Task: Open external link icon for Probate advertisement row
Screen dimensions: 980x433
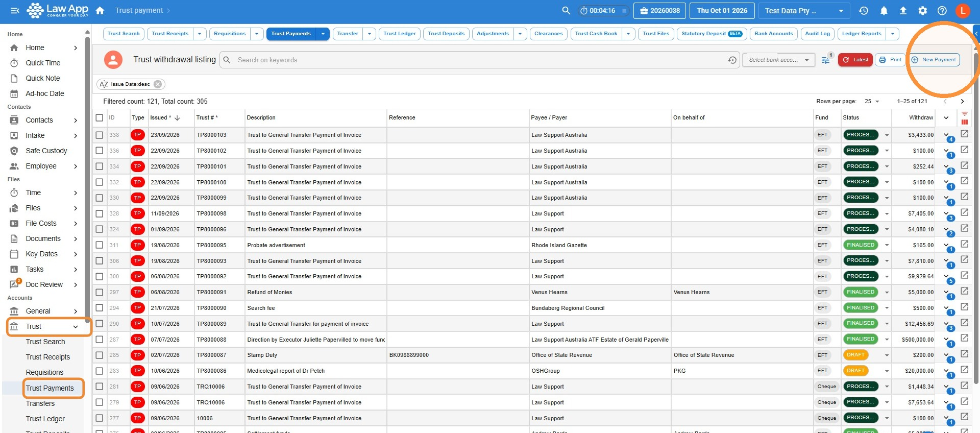Action: [964, 244]
